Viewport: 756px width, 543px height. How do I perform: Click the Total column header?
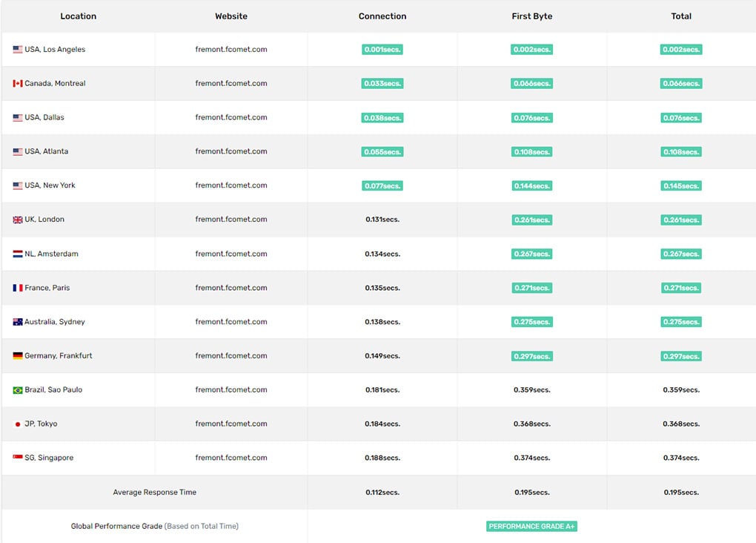pos(681,16)
